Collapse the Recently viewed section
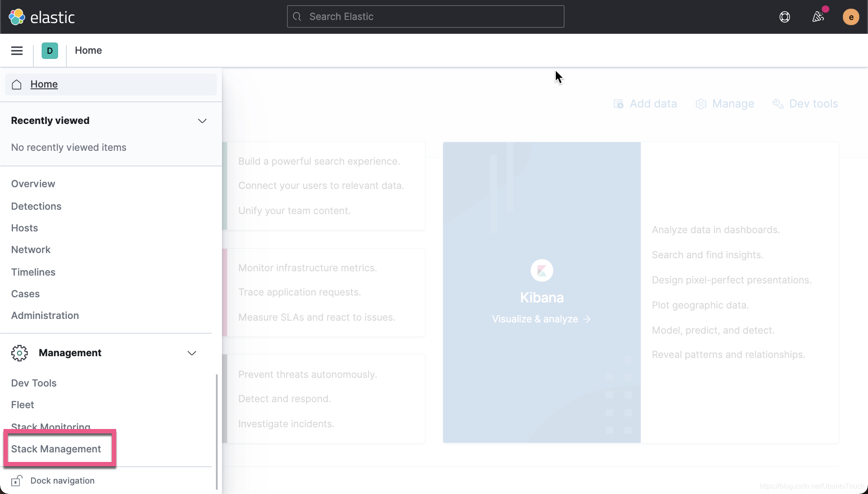Viewport: 868px width, 494px height. coord(202,120)
